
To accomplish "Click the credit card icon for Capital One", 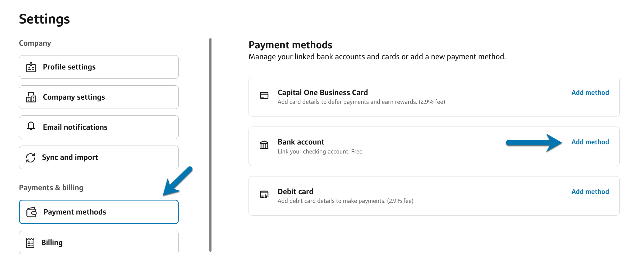I will tap(264, 95).
